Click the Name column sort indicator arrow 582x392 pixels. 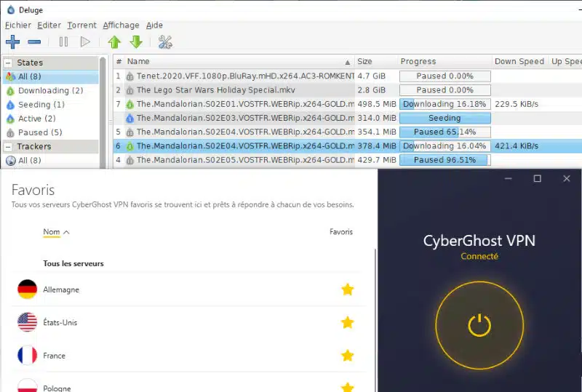coord(348,63)
